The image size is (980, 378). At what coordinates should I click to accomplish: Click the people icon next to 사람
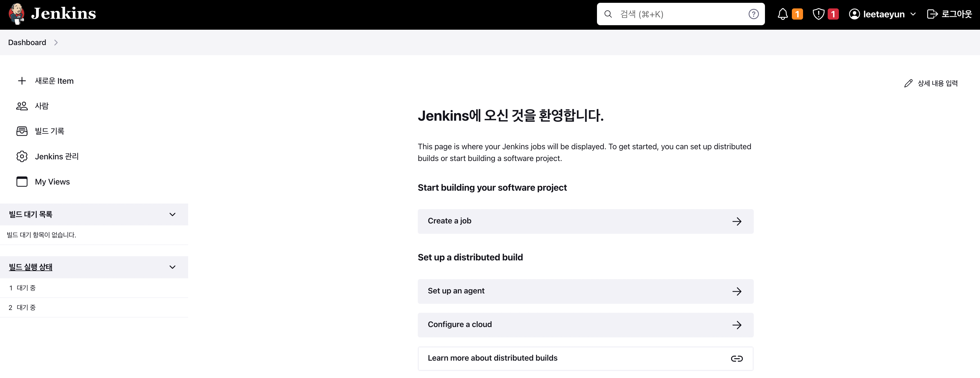pyautogui.click(x=22, y=106)
